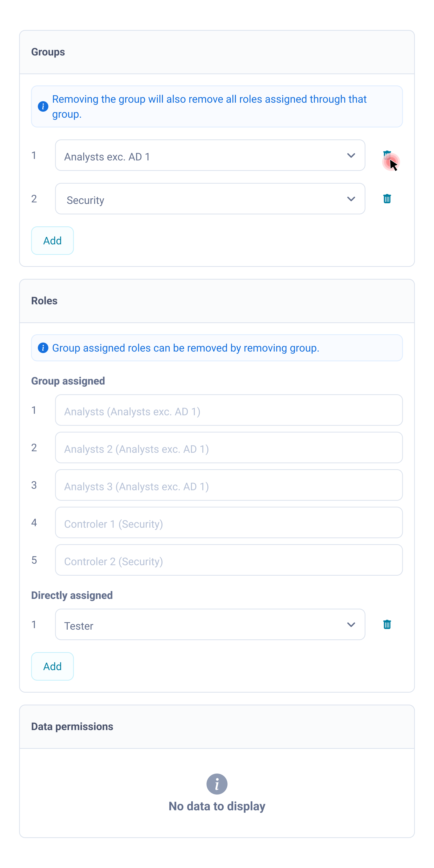Click the Roles section header
434x868 pixels.
tap(44, 301)
